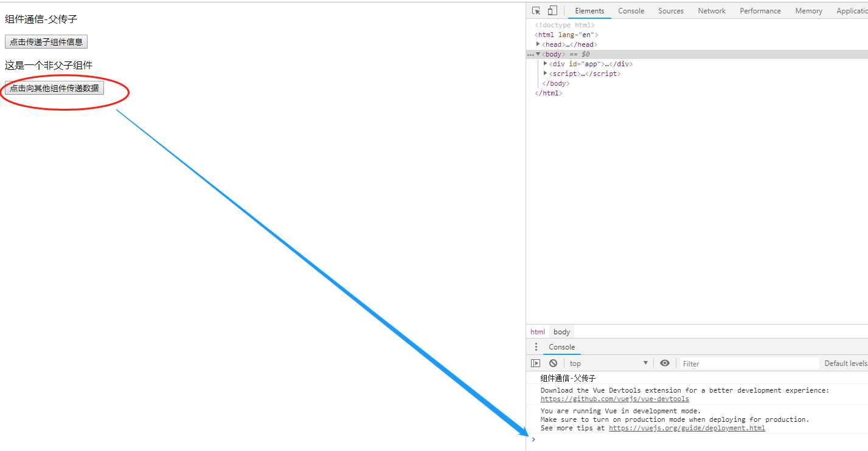Click the 组件通信-父传子 console log entry

click(x=568, y=378)
